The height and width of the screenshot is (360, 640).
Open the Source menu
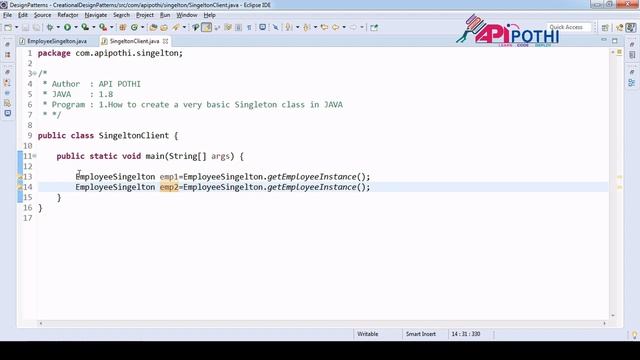(42, 15)
